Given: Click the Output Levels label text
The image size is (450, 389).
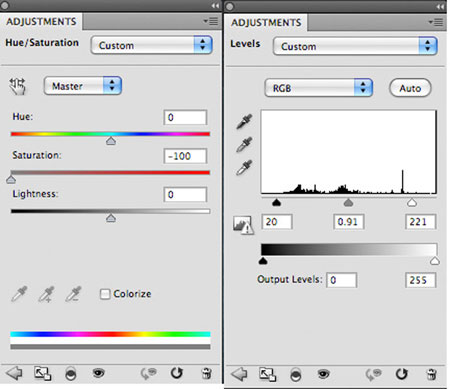Looking at the screenshot, I should 290,279.
